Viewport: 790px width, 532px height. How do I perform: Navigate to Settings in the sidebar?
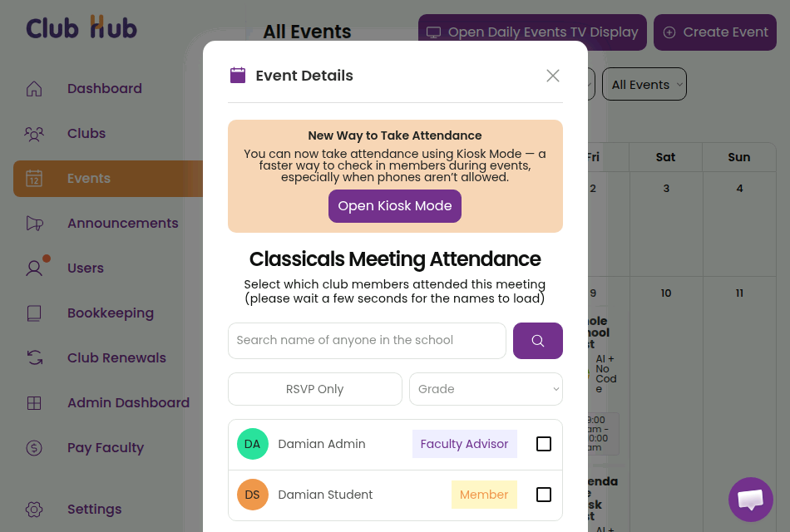tap(34, 509)
